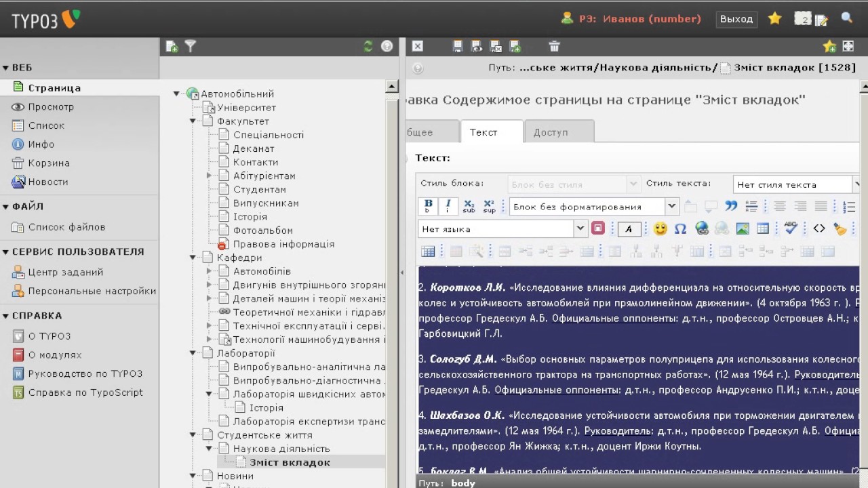Toggle italic formatting

coord(448,206)
